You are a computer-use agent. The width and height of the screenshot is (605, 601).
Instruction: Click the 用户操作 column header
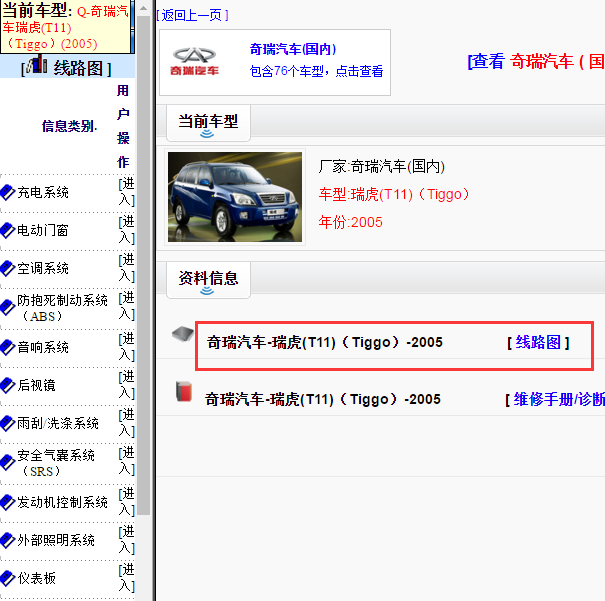(x=123, y=126)
